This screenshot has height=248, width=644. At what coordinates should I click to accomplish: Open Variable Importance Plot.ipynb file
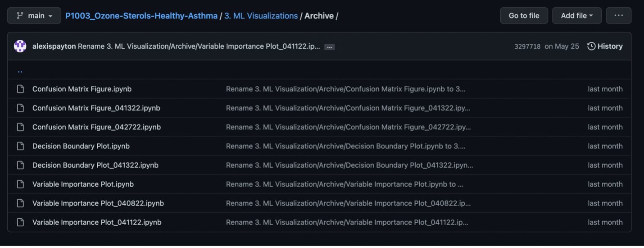pyautogui.click(x=83, y=184)
